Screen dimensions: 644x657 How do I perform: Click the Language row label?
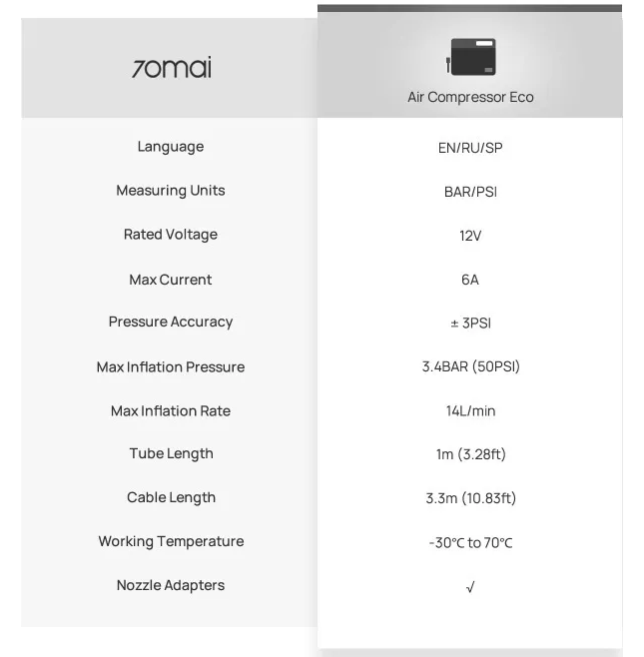coord(171,147)
